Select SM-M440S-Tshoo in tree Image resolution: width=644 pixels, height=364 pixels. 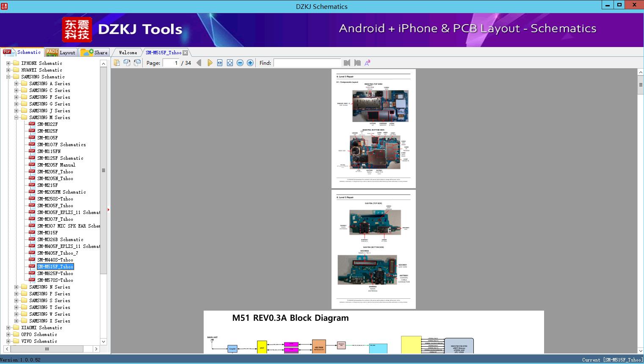pos(55,260)
